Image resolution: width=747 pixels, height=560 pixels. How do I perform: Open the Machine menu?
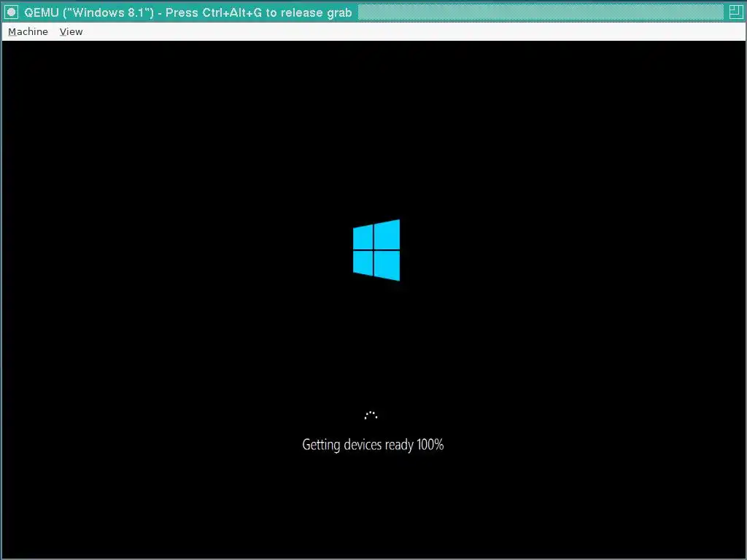tap(28, 32)
